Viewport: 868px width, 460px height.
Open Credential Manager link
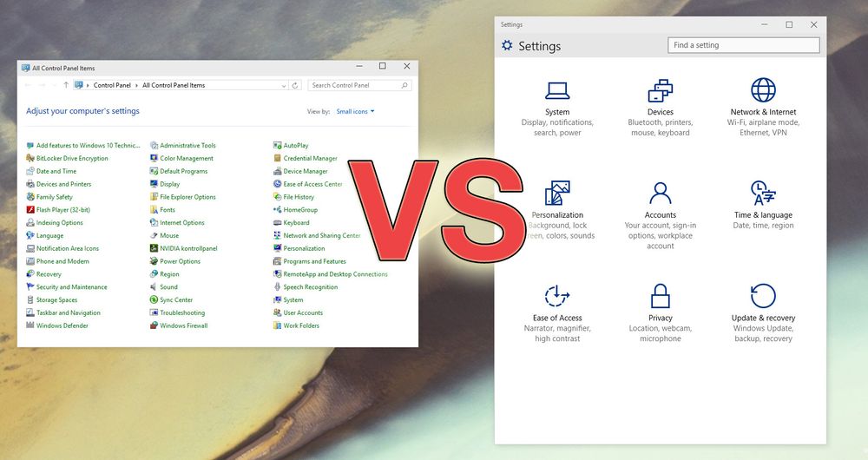pyautogui.click(x=310, y=158)
